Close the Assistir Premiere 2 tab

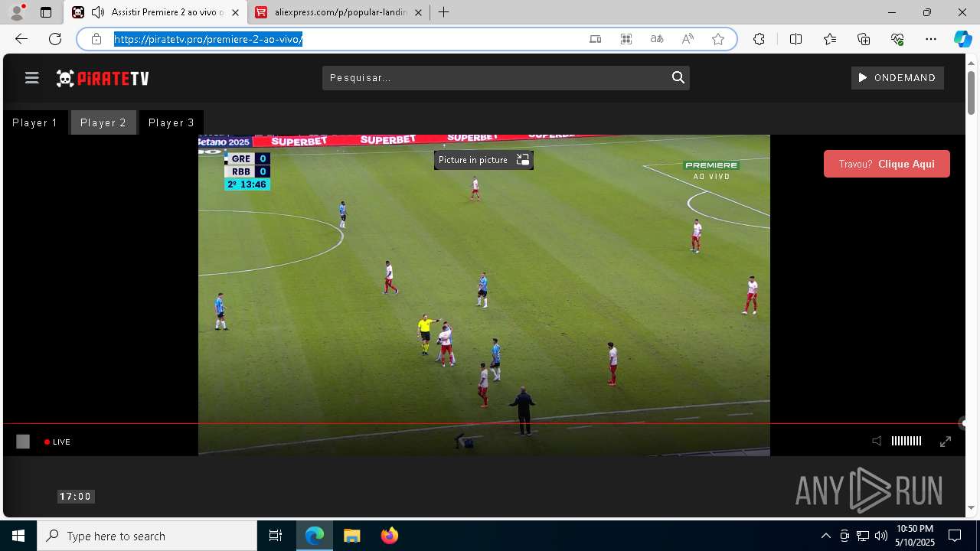point(235,12)
